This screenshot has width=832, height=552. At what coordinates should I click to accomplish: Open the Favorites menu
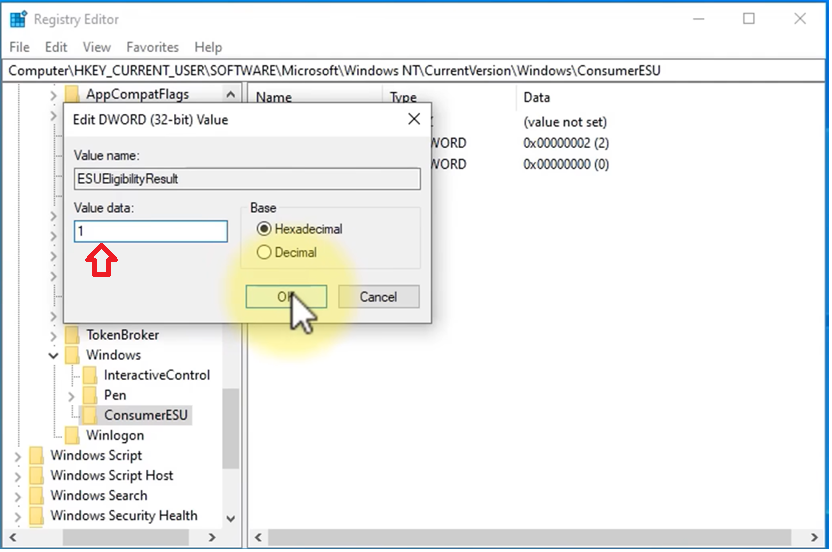click(152, 47)
